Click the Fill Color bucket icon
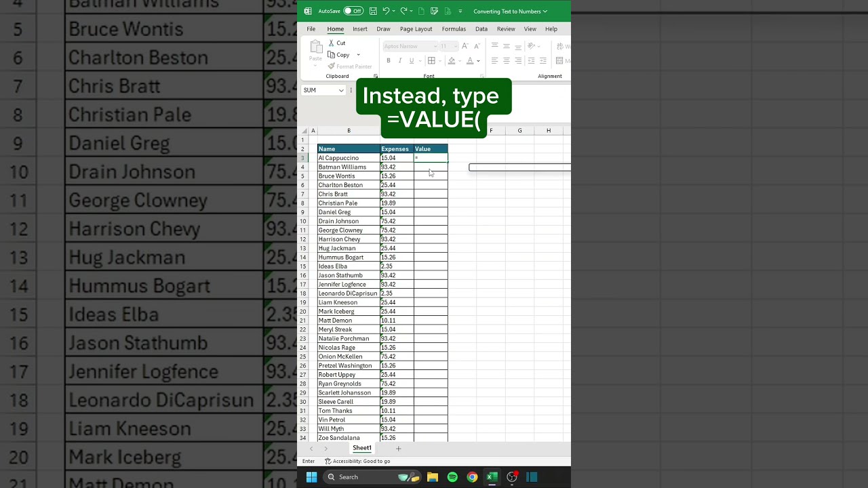The image size is (868, 488). (451, 60)
